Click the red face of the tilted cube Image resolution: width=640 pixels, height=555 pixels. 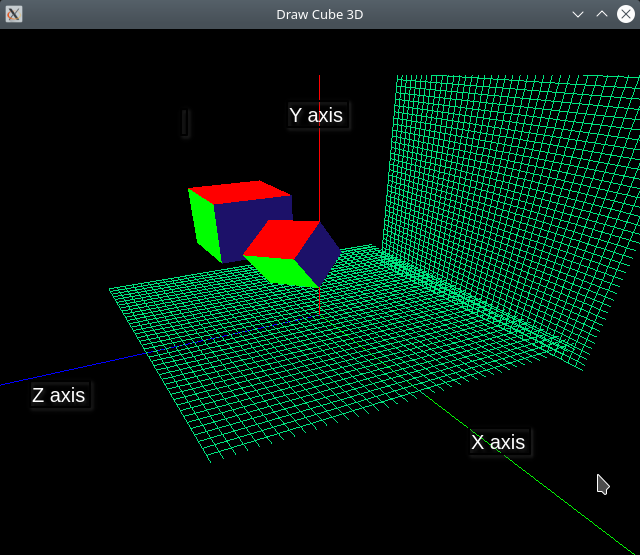click(x=284, y=240)
